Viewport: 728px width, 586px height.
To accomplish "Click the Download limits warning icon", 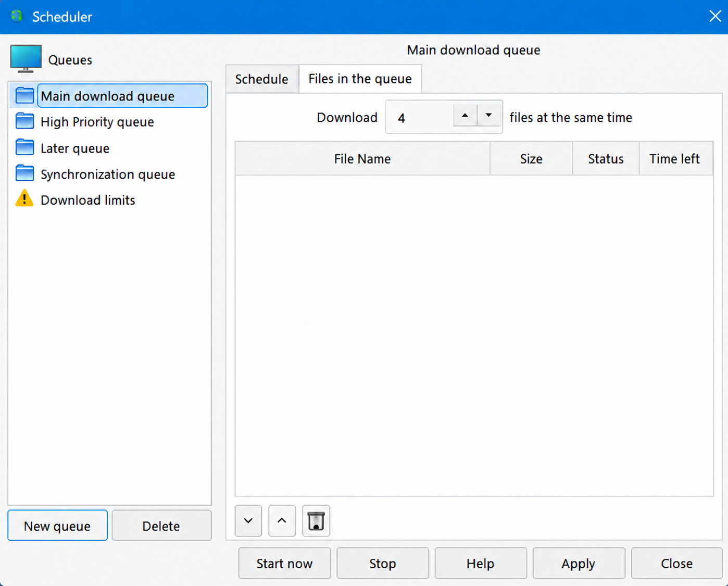I will coord(24,199).
